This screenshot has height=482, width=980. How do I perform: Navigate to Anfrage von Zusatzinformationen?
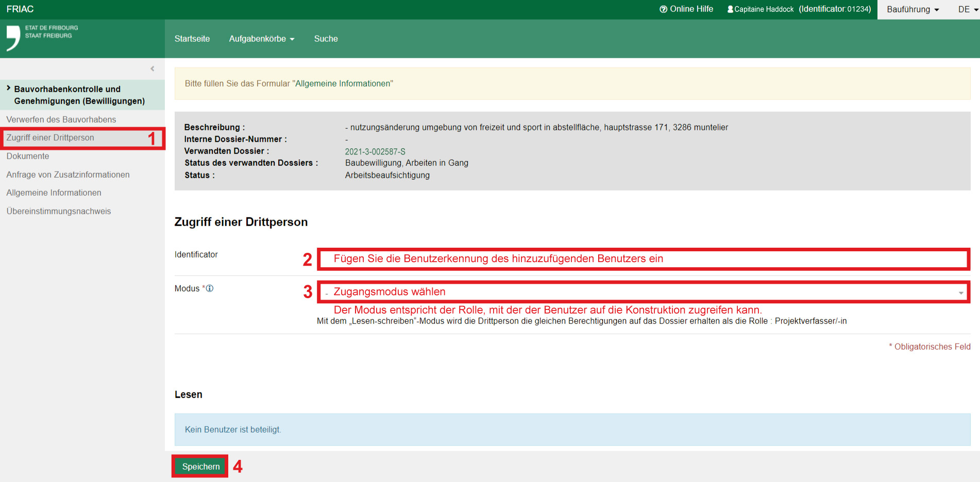68,175
